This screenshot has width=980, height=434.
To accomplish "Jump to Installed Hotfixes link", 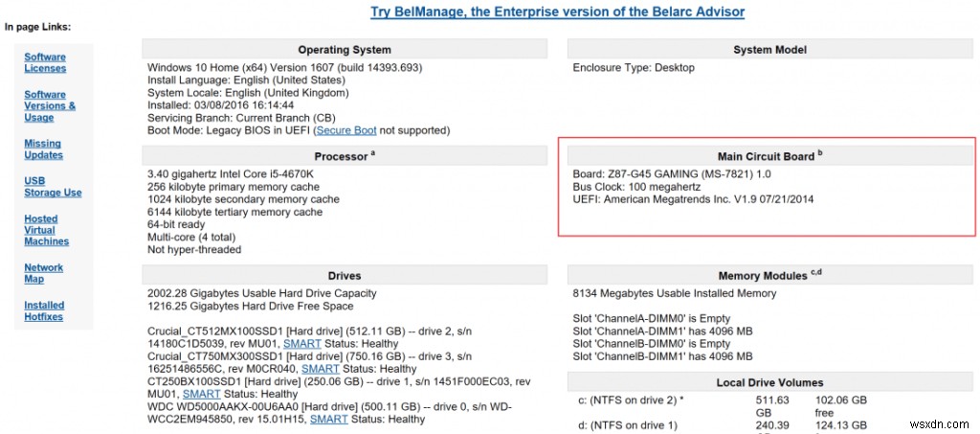I will pyautogui.click(x=44, y=310).
